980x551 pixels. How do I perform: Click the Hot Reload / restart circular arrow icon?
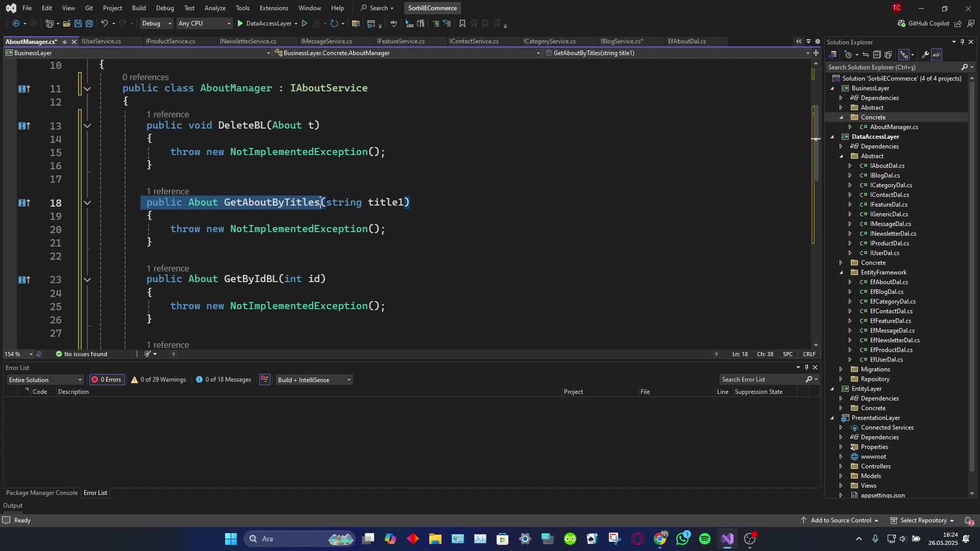coord(334,23)
